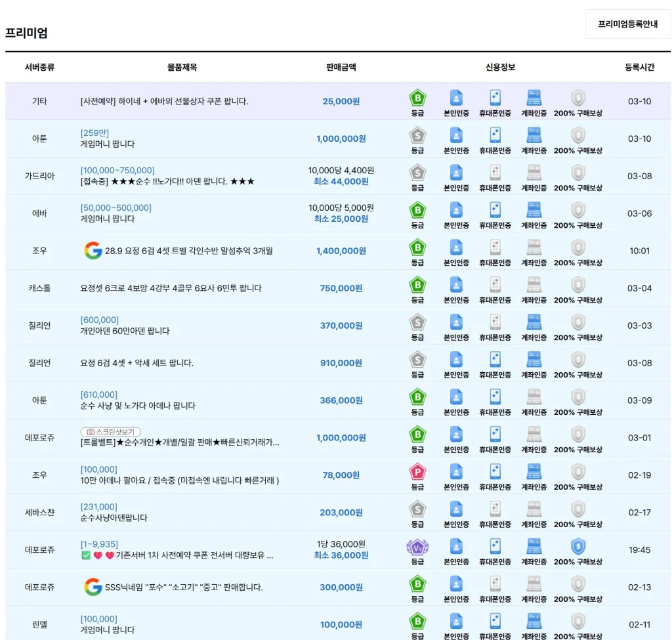
Task: Open the 사전예약 하이네 + 에바 coupon listing
Action: click(x=164, y=102)
